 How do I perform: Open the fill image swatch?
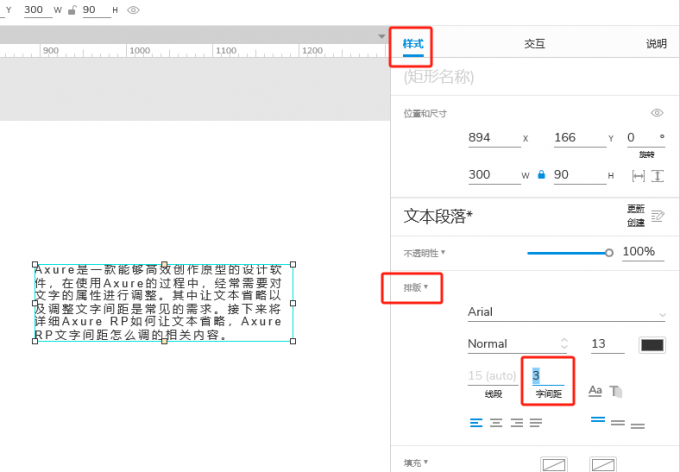pyautogui.click(x=603, y=465)
